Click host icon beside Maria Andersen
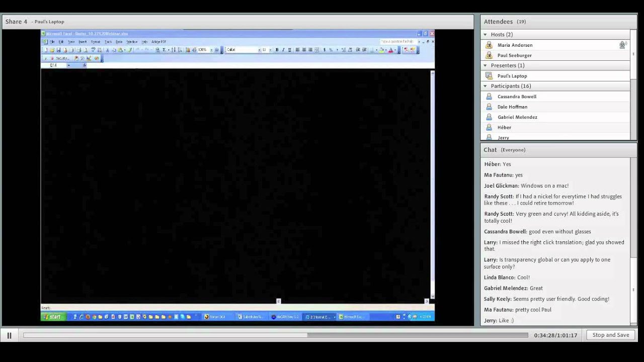 click(489, 45)
